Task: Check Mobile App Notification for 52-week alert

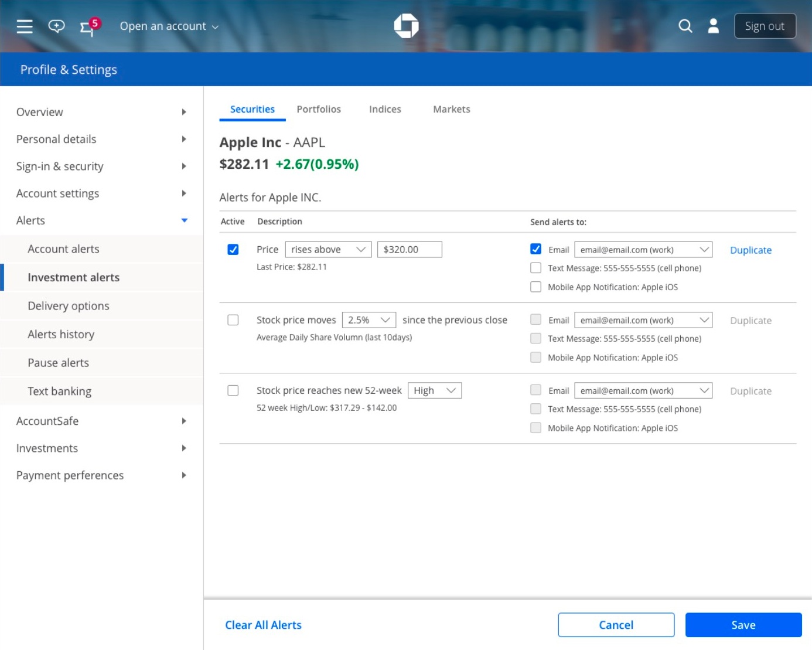Action: point(535,427)
